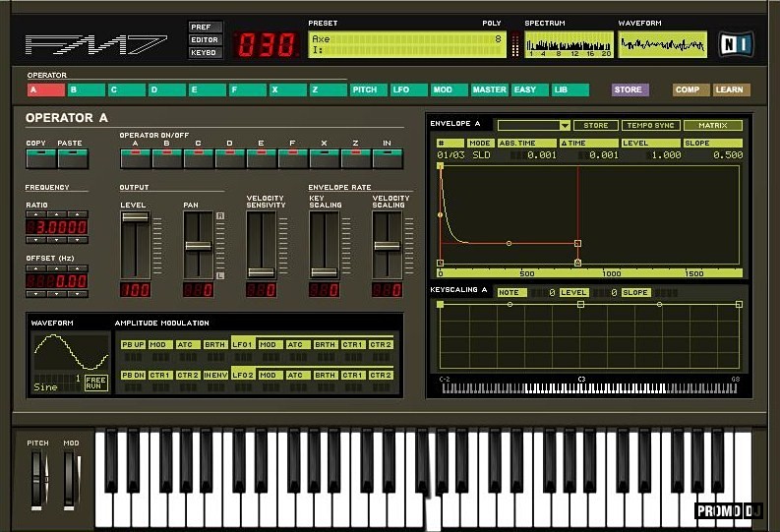Switch to the Operator C tab
This screenshot has width=780, height=532.
[x=126, y=90]
